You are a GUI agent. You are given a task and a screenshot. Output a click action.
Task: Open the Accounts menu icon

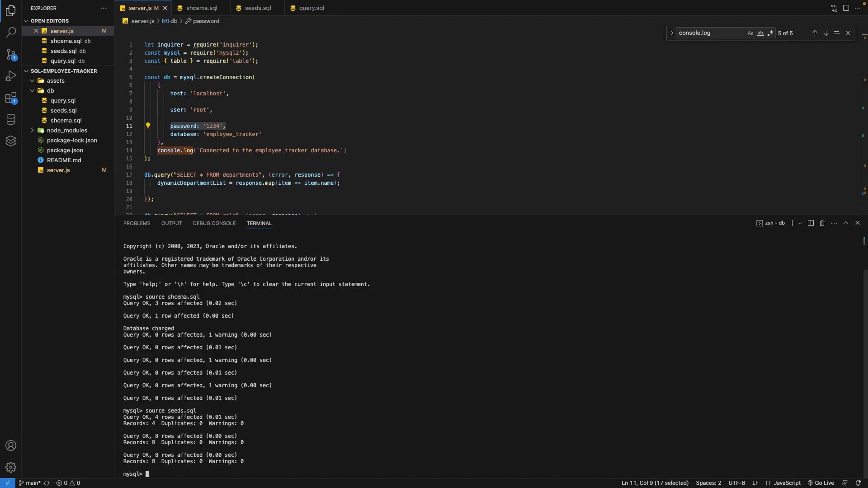[11, 446]
